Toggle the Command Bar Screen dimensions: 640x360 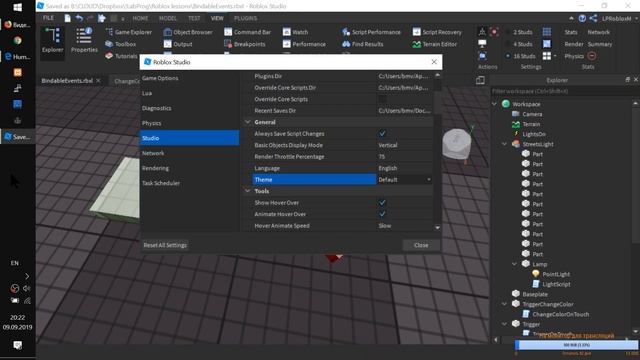click(247, 32)
